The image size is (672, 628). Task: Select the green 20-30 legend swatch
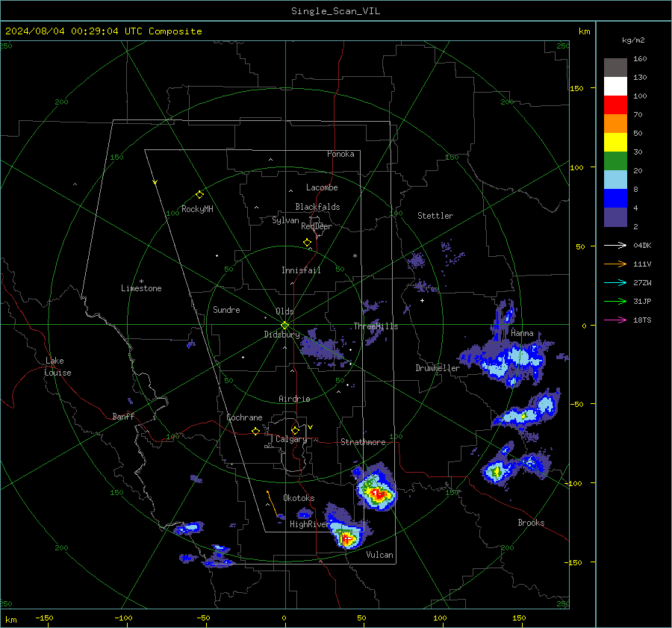click(615, 161)
